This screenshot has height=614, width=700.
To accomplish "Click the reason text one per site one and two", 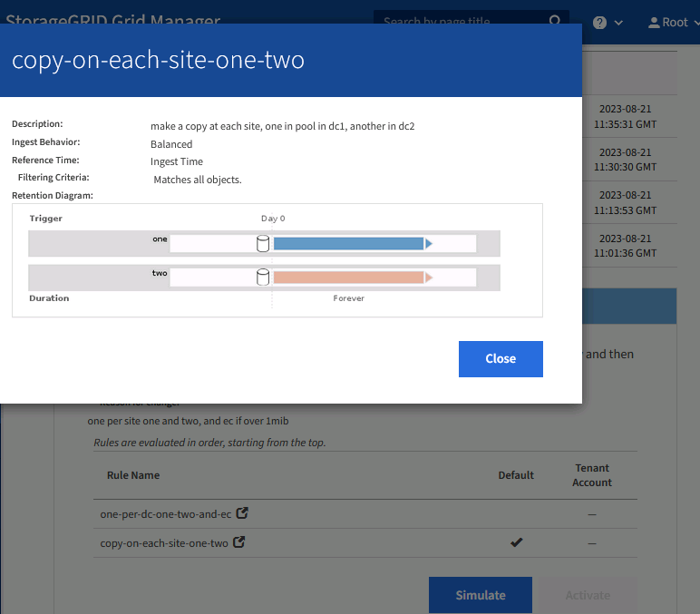I will (188, 421).
